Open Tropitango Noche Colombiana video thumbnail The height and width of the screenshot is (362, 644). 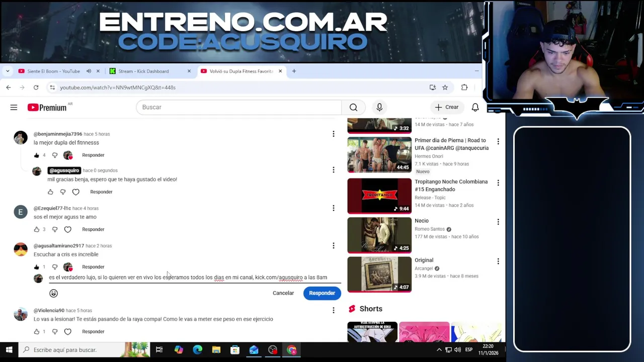tap(379, 196)
